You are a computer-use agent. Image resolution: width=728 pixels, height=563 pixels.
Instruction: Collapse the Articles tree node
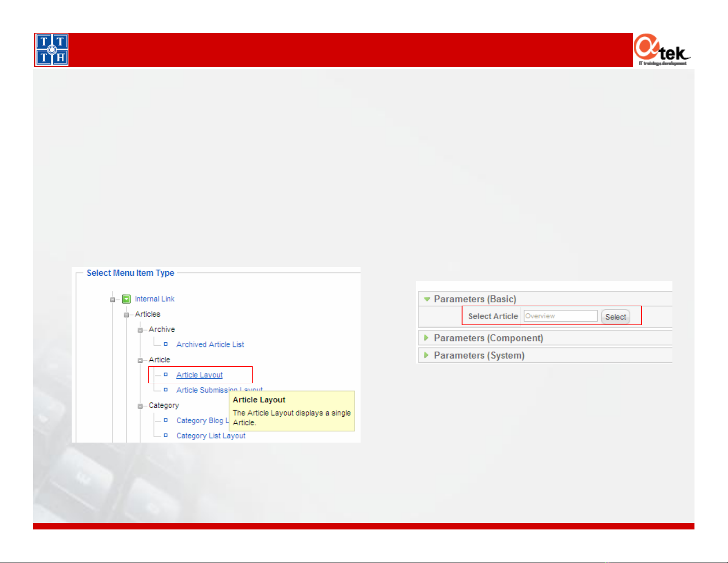[126, 315]
